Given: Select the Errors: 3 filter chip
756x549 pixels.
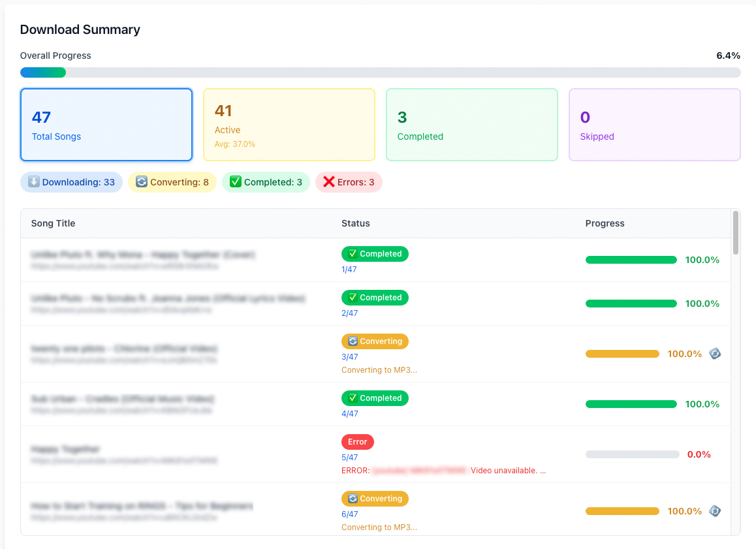Looking at the screenshot, I should [x=349, y=182].
